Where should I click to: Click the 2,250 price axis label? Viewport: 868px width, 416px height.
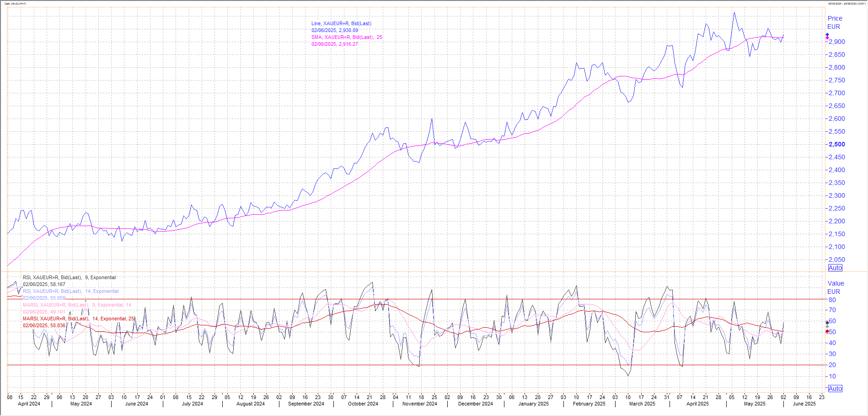837,208
